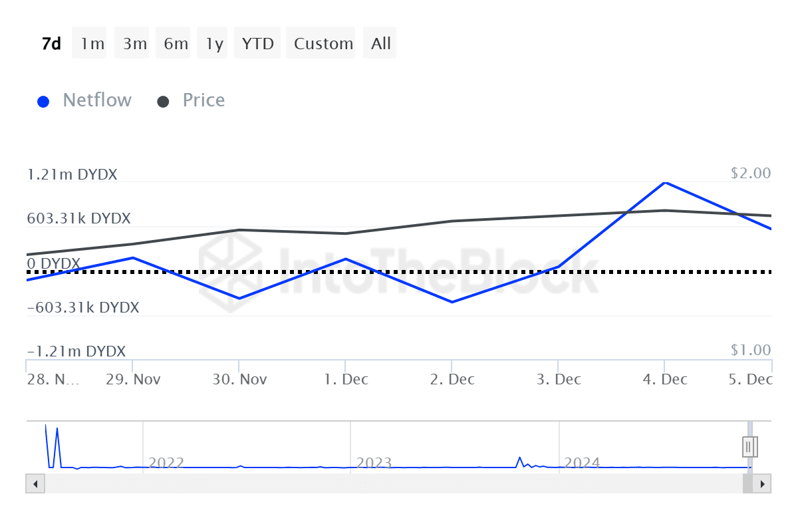This screenshot has width=798, height=532.
Task: Click the left scroll arrow below the navigator
Action: point(35,483)
